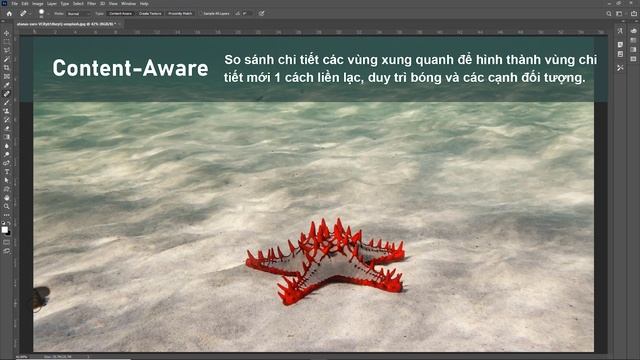
Task: Toggle pressure-for-size icon in options bar
Action: click(x=262, y=13)
